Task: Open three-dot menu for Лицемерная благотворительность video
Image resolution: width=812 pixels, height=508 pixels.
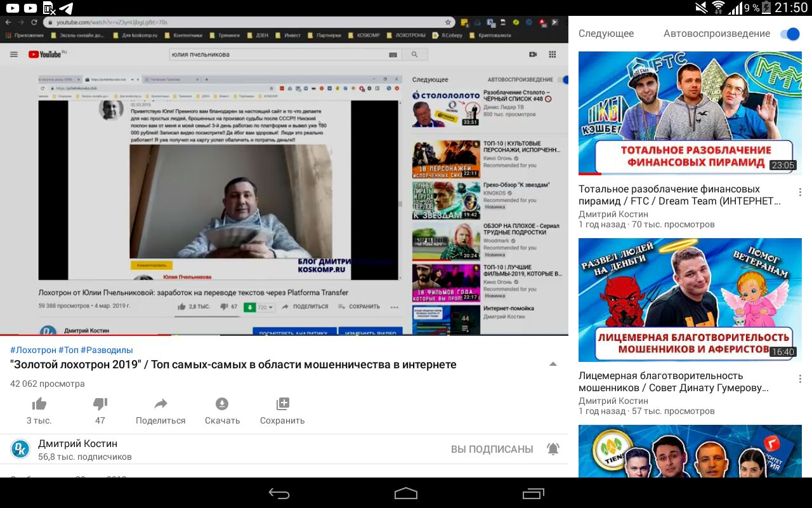Action: click(800, 379)
